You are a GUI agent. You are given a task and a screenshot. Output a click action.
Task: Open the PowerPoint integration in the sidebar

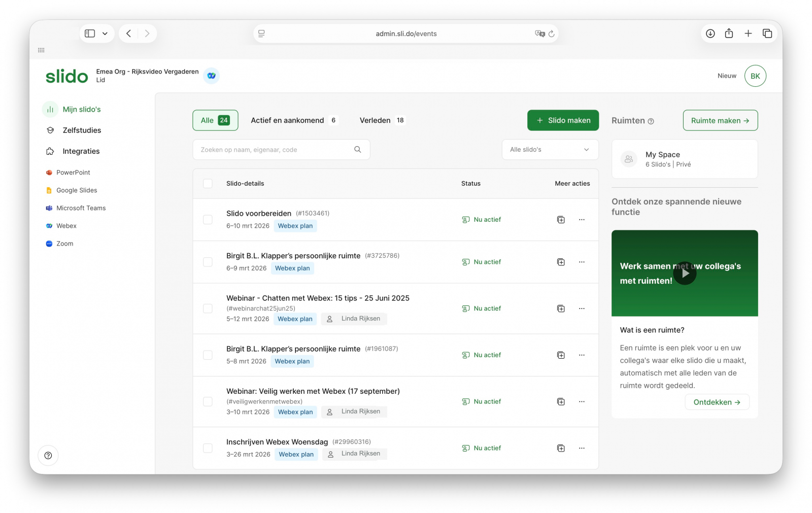(x=74, y=172)
